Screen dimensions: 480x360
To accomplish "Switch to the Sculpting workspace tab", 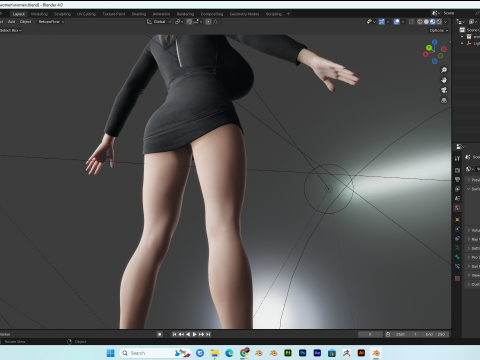I will 62,14.
